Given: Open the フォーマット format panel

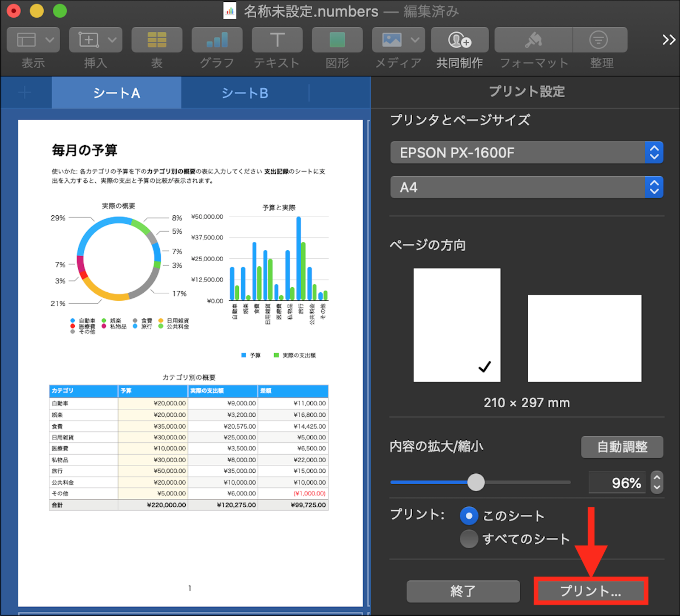Looking at the screenshot, I should coord(533,40).
